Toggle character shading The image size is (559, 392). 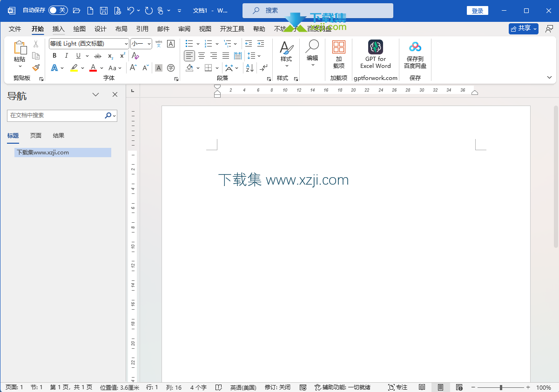pyautogui.click(x=159, y=68)
